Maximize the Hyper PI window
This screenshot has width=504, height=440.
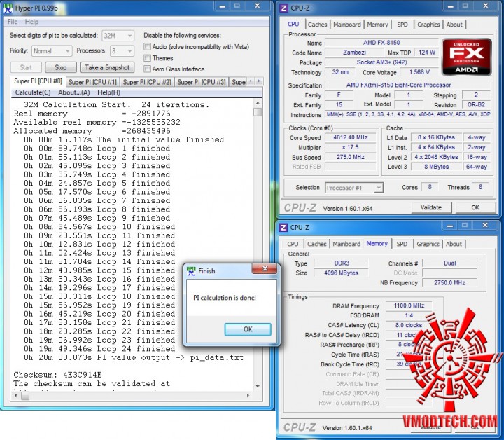pyautogui.click(x=237, y=6)
